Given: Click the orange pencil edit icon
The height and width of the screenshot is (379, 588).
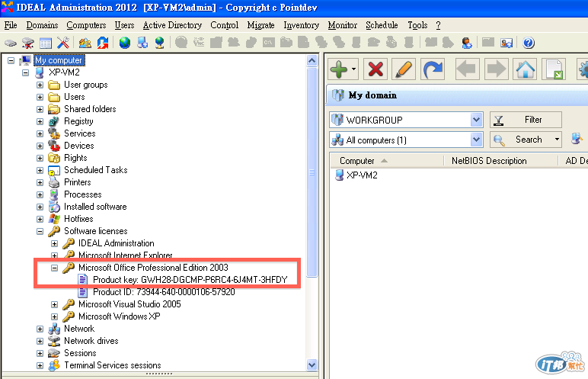Looking at the screenshot, I should pyautogui.click(x=404, y=69).
